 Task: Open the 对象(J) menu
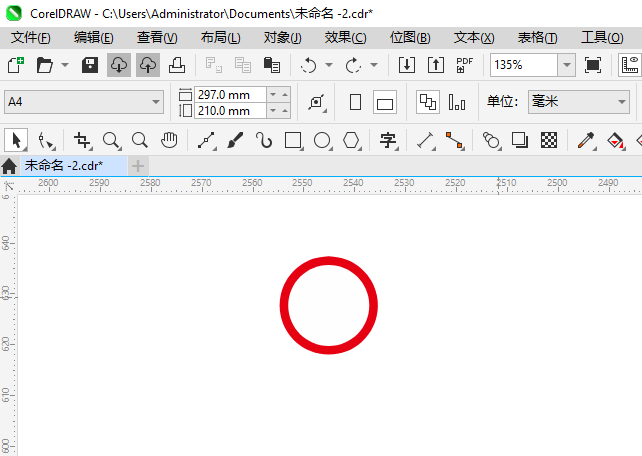(283, 38)
